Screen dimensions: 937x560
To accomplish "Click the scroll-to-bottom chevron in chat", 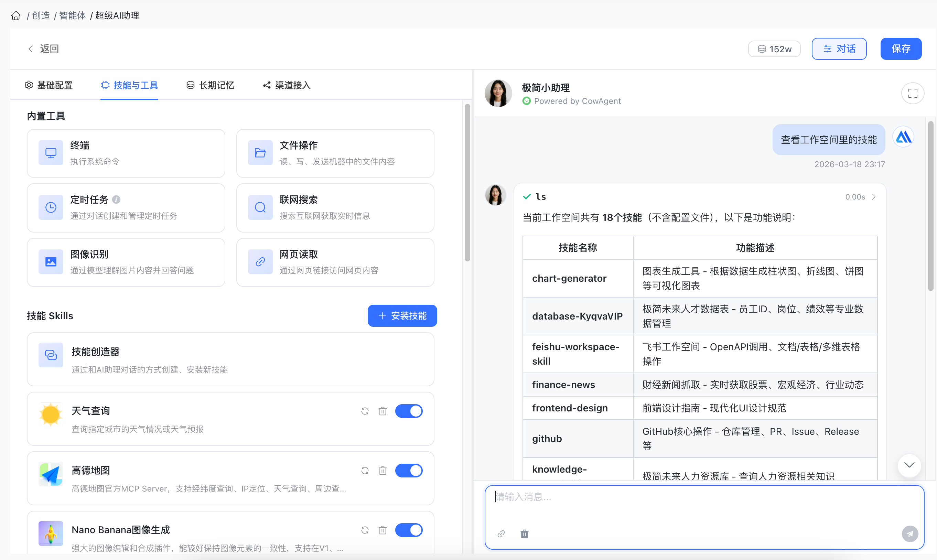I will pos(909,465).
